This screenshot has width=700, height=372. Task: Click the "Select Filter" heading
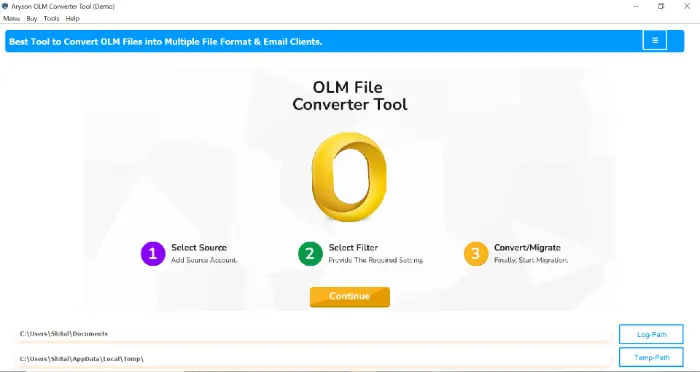pyautogui.click(x=353, y=247)
